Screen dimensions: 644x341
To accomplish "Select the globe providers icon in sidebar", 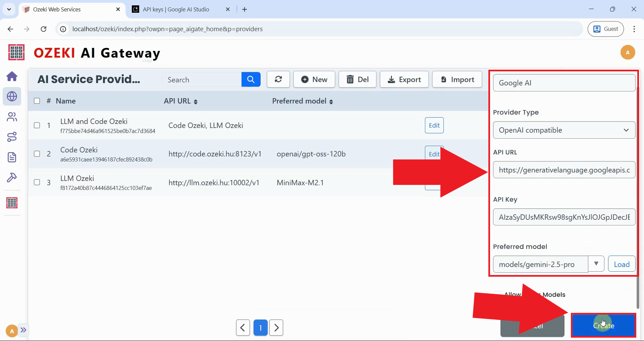I will pos(12,96).
